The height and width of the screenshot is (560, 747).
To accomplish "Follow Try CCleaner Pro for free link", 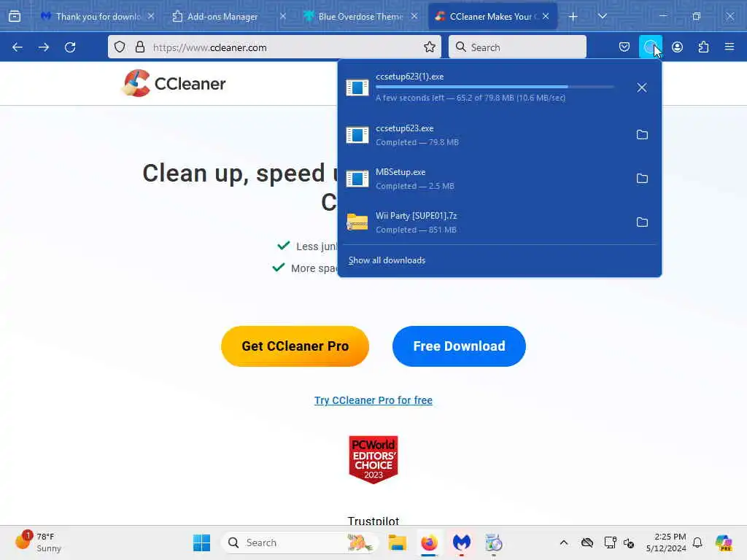I will [373, 400].
